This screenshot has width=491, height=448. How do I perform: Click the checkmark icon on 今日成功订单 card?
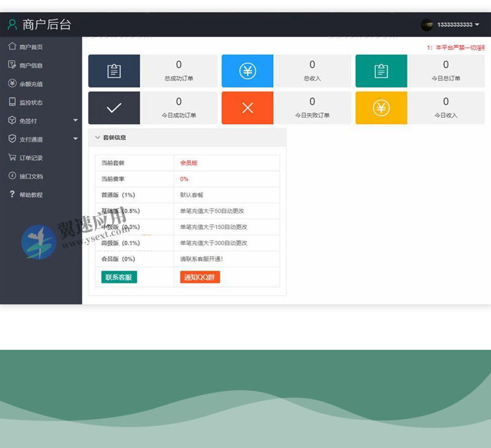pyautogui.click(x=113, y=107)
